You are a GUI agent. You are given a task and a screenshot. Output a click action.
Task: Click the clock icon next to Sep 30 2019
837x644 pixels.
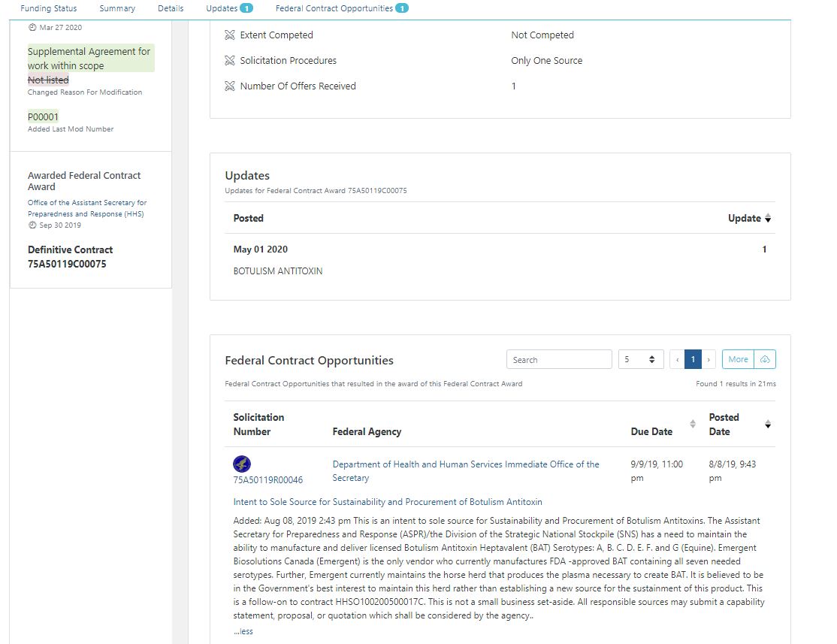tap(32, 225)
